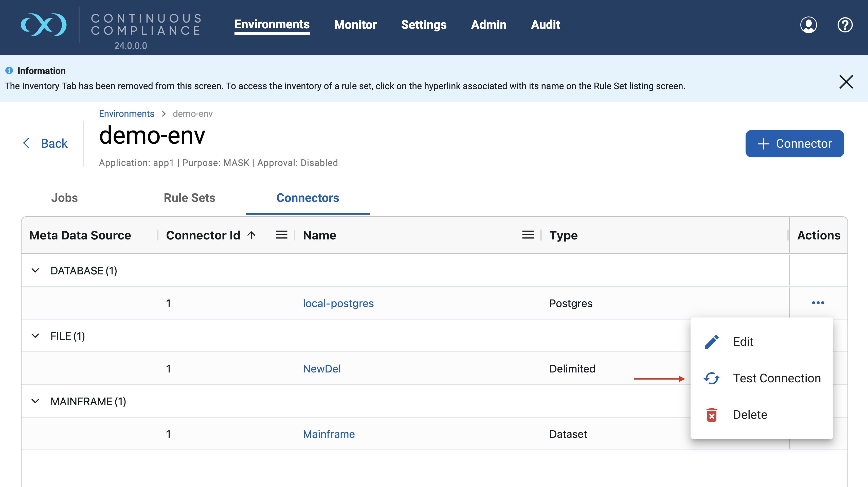Switch to the Jobs tab
The width and height of the screenshot is (868, 487).
[64, 198]
